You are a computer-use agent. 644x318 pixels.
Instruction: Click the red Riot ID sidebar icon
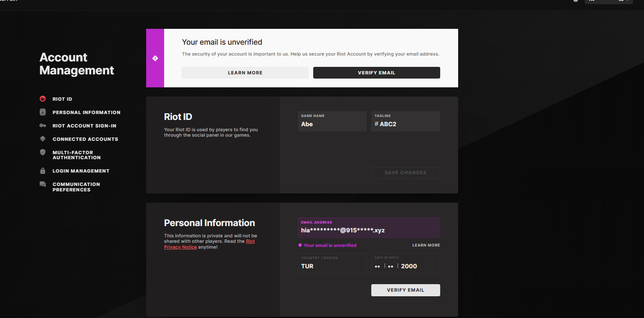coord(43,99)
